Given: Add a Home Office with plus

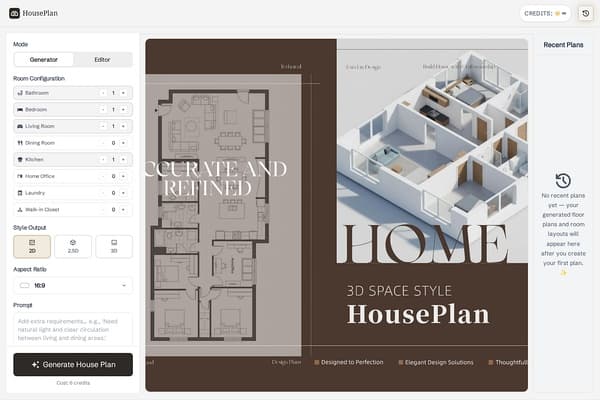Looking at the screenshot, I should (123, 176).
